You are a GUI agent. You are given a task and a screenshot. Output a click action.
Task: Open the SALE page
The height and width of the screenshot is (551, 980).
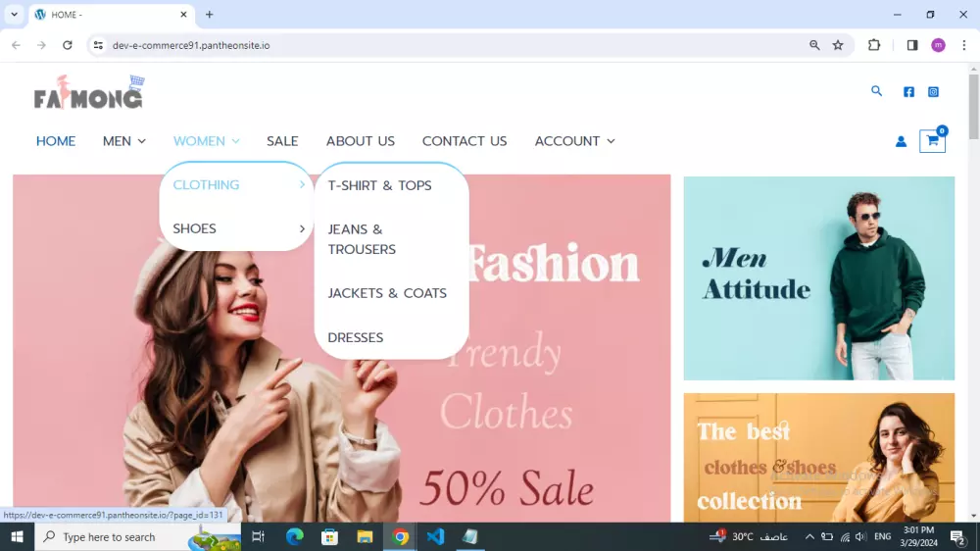282,141
